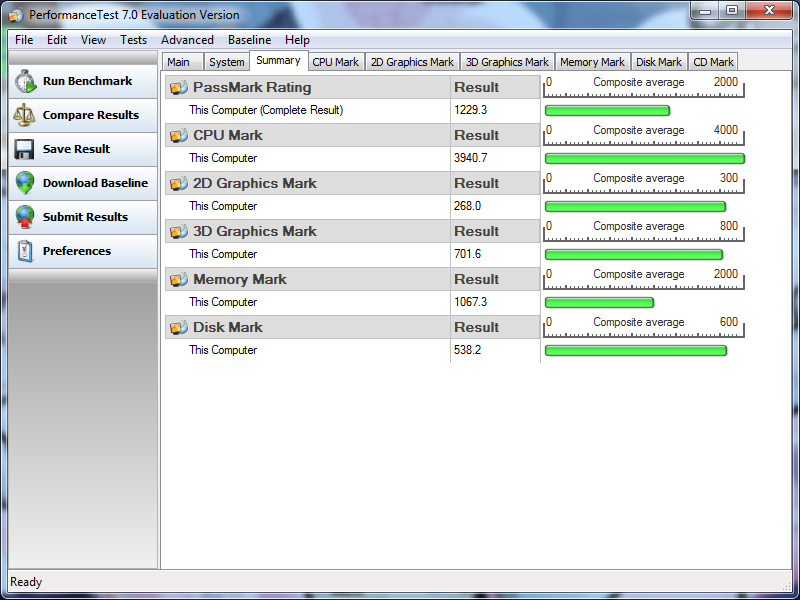800x600 pixels.
Task: Click the 2D Graphics Mark section icon
Action: click(179, 183)
